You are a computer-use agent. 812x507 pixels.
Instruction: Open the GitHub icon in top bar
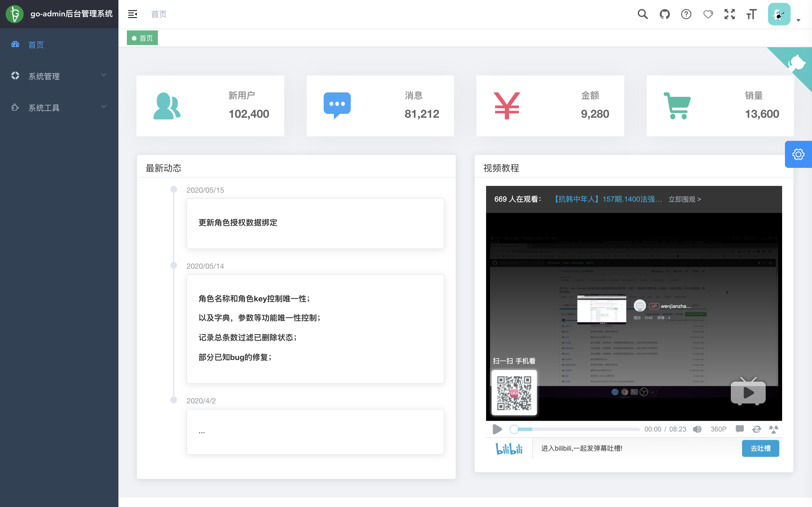click(x=664, y=14)
